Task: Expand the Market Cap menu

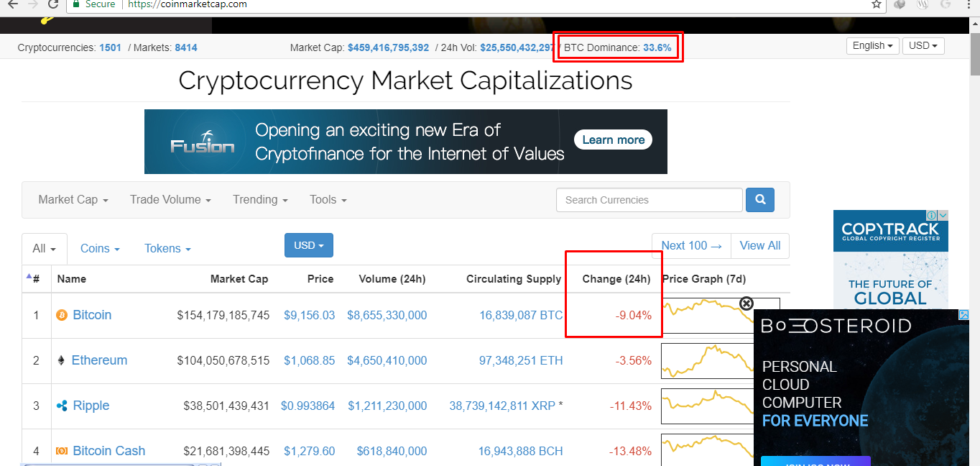Action: 73,200
